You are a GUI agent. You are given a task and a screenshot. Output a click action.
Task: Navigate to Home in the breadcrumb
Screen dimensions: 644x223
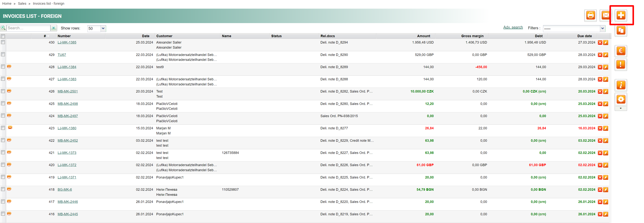(7, 4)
